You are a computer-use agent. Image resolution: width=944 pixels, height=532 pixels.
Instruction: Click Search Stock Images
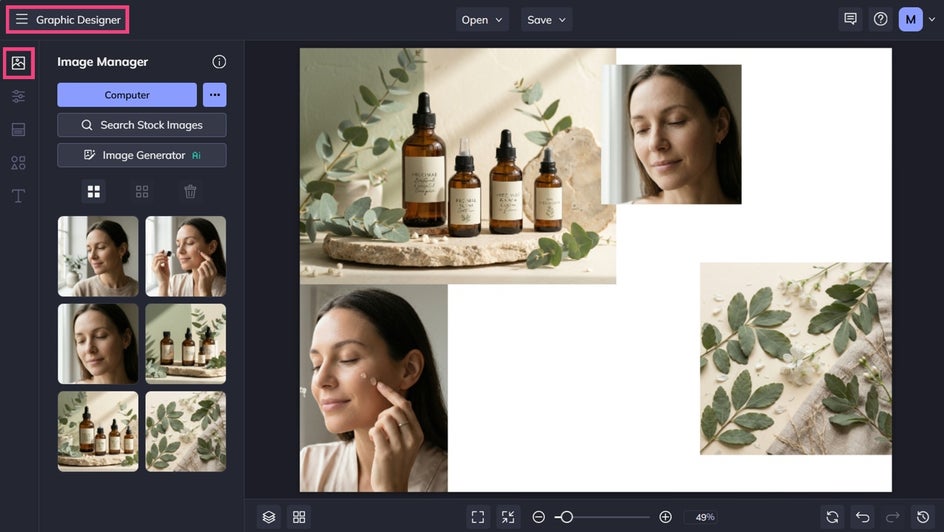[x=142, y=125]
